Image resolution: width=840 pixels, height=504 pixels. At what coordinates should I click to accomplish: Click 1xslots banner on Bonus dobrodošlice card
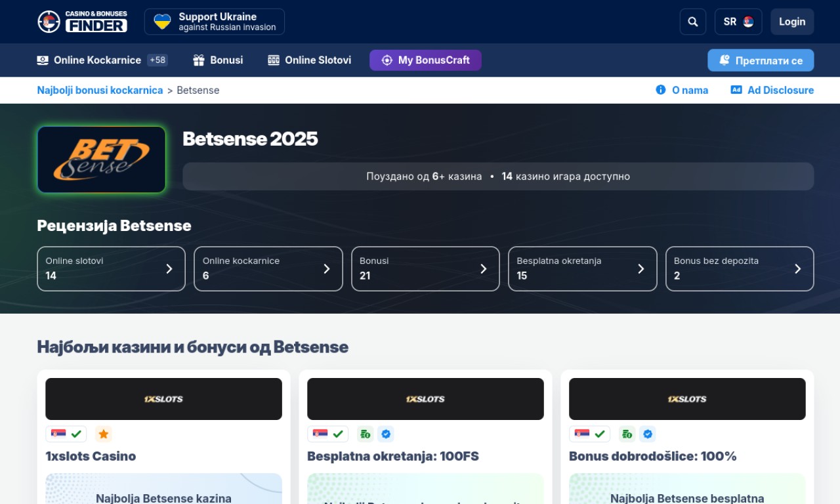coord(687,399)
